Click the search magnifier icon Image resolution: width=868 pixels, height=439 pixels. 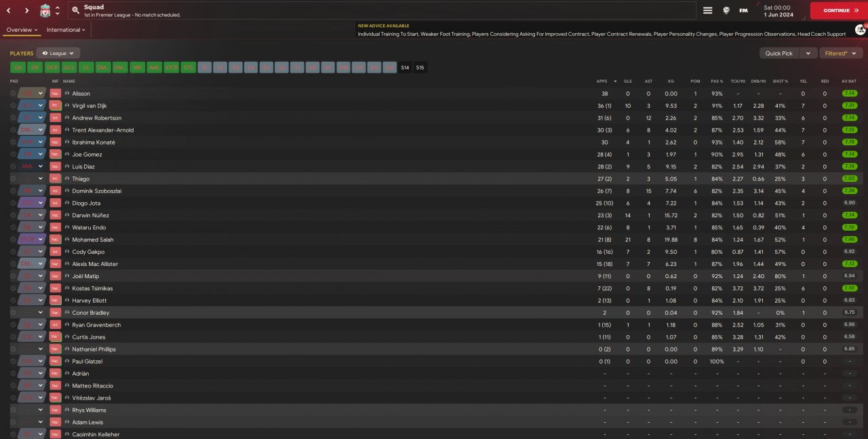tap(75, 11)
